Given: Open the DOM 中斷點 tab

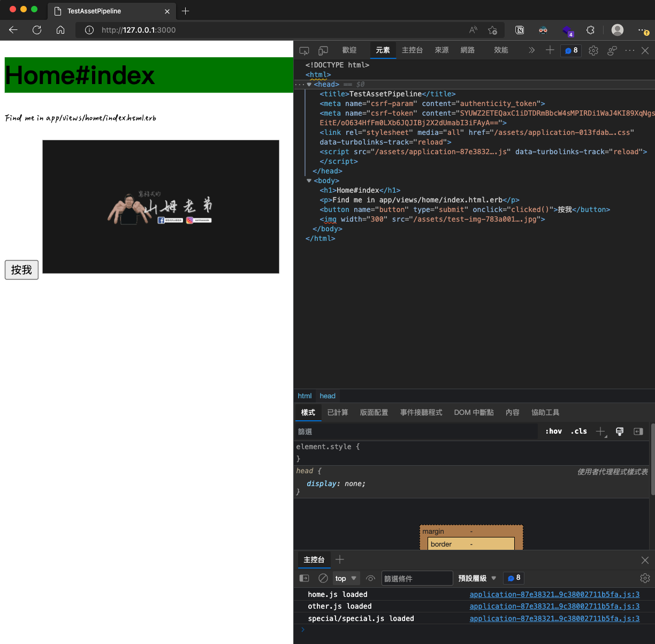Looking at the screenshot, I should coord(474,412).
